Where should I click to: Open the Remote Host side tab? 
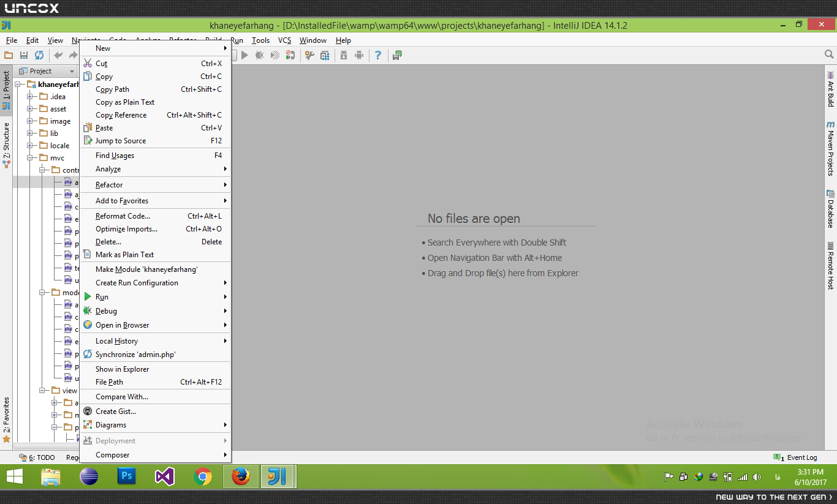click(830, 266)
